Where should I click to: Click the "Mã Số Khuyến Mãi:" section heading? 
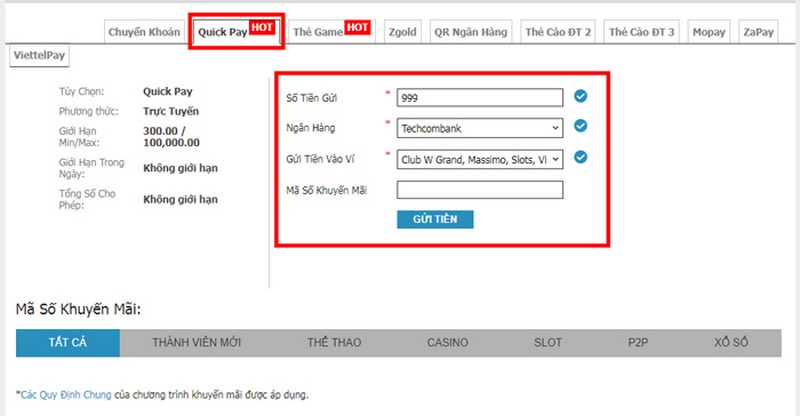point(78,309)
